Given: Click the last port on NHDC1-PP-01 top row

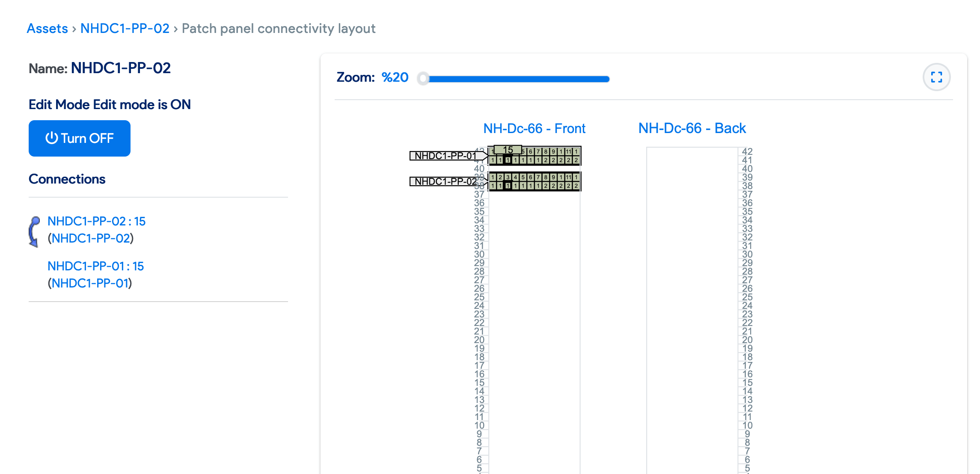Looking at the screenshot, I should [x=576, y=151].
